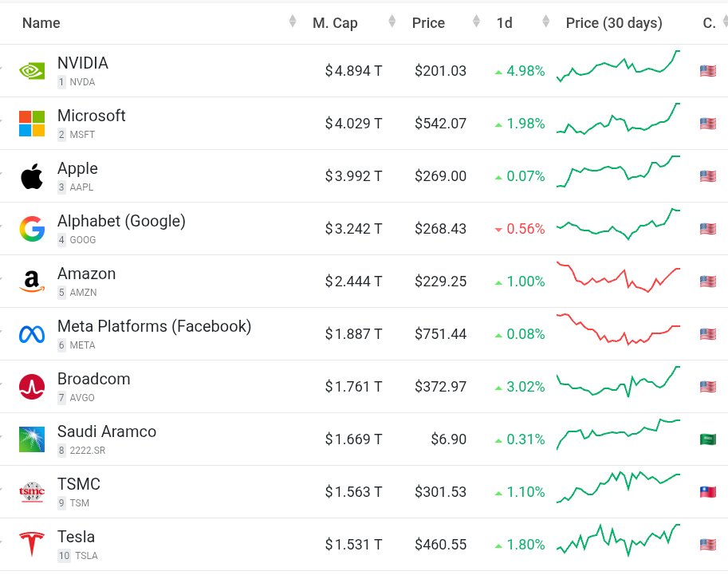Screen dimensions: 728x575
Task: Click the Saudi Arabia flag icon
Action: pos(707,439)
